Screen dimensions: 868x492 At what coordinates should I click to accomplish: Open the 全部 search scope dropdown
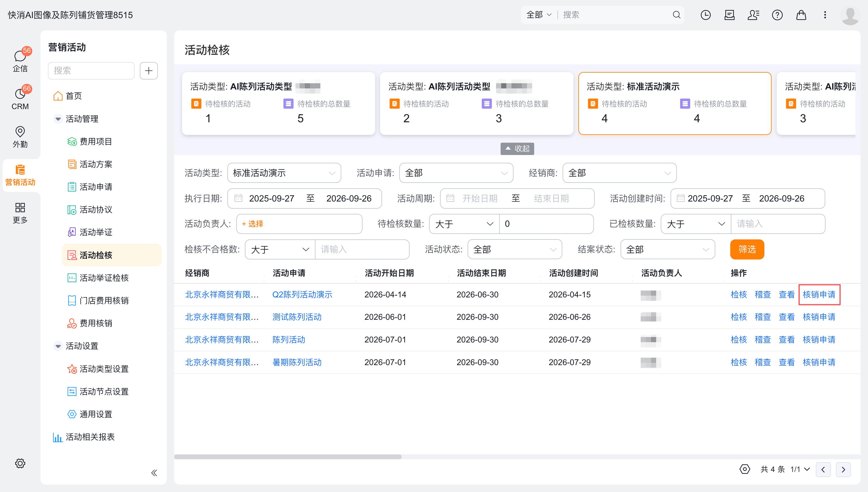(539, 15)
